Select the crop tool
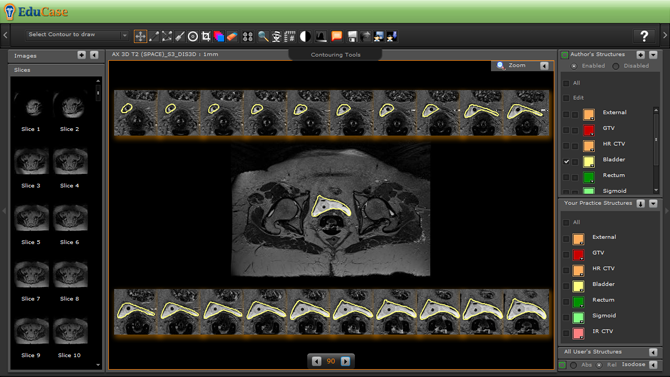This screenshot has width=670, height=377. (206, 36)
